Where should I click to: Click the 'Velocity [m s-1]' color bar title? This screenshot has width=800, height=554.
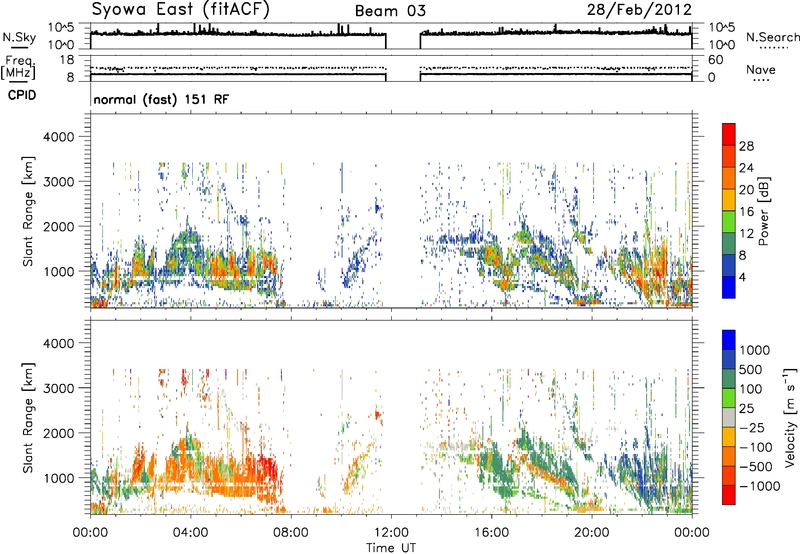click(790, 418)
